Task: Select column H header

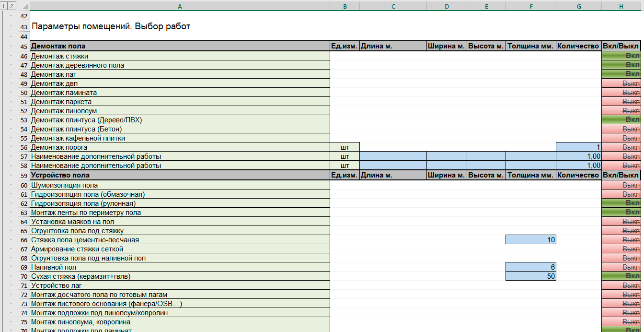Action: pyautogui.click(x=621, y=6)
